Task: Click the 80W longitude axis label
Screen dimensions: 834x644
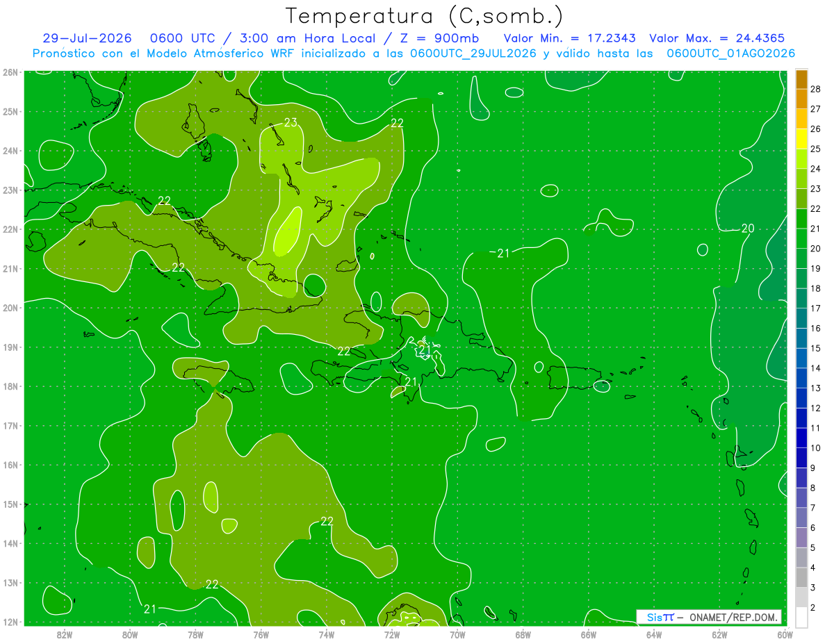Action: [129, 634]
